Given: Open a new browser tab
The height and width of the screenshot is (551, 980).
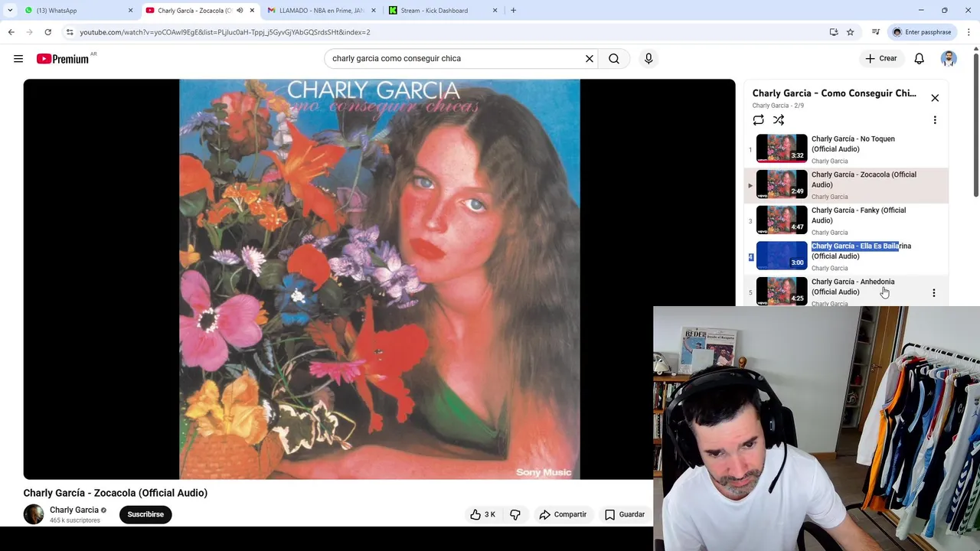Looking at the screenshot, I should pyautogui.click(x=513, y=11).
